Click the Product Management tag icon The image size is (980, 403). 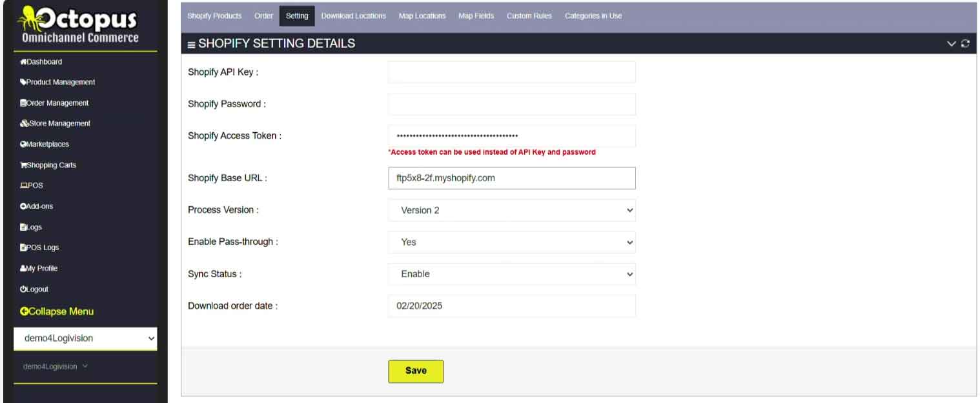pyautogui.click(x=23, y=83)
